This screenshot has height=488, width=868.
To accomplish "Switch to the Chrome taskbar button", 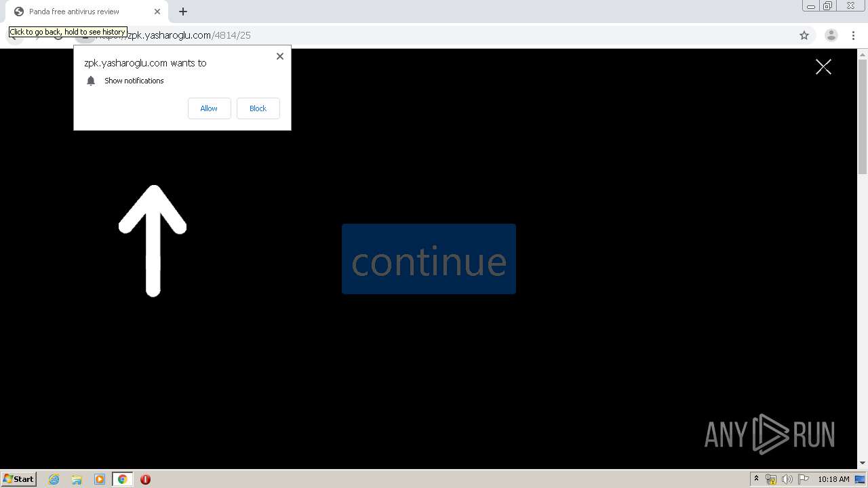I will pyautogui.click(x=122, y=479).
